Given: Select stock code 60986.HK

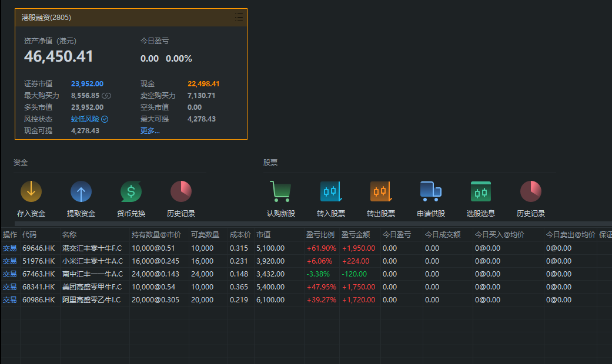Looking at the screenshot, I should pos(39,299).
